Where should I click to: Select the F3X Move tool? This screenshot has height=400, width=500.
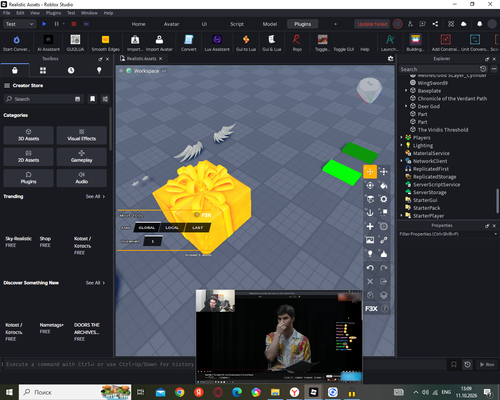point(370,172)
